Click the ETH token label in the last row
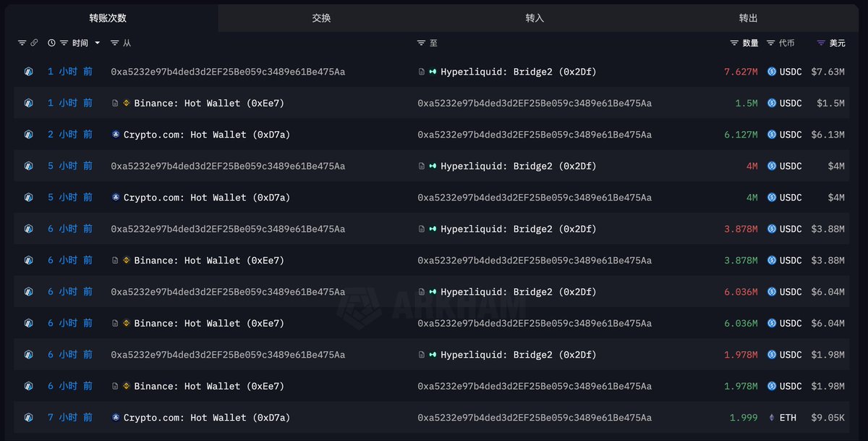Viewport: 868px width, 441px height. pos(788,418)
